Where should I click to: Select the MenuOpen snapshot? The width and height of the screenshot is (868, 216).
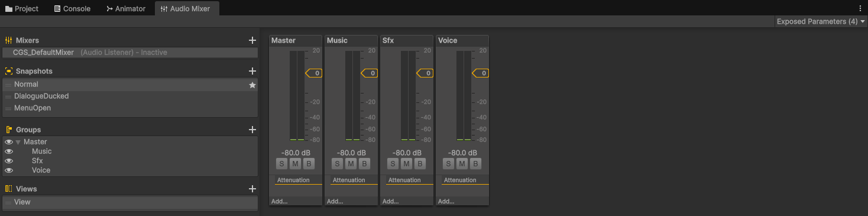coord(130,108)
